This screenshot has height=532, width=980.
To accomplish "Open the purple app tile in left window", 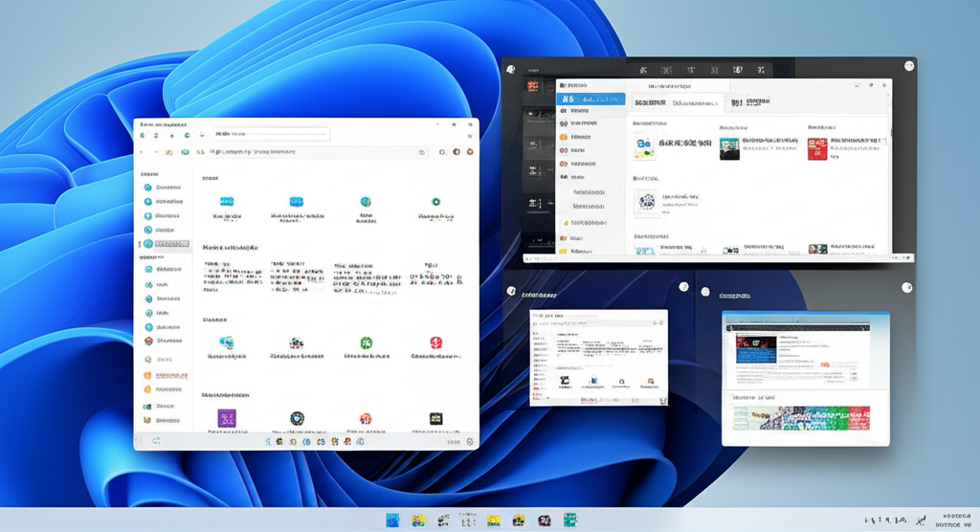I will (x=227, y=418).
